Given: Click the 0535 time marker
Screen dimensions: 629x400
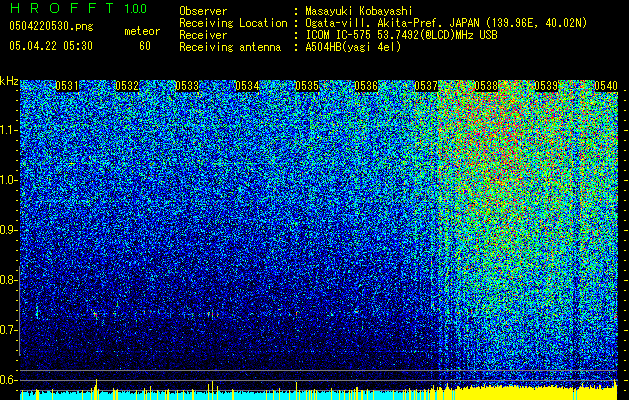Looking at the screenshot, I should 307,86.
